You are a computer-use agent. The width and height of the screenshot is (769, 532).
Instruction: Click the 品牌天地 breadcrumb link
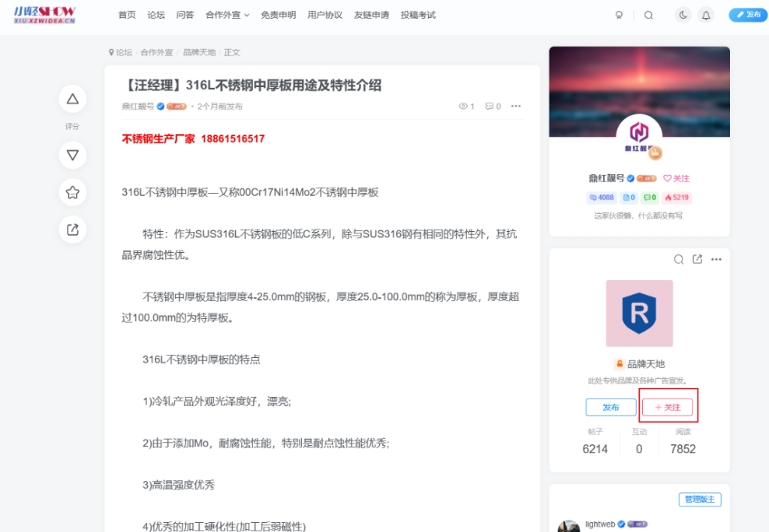[199, 53]
